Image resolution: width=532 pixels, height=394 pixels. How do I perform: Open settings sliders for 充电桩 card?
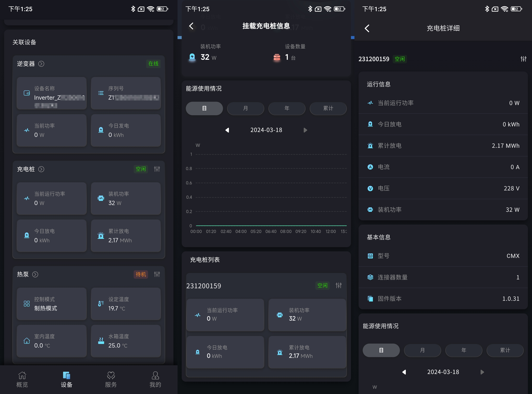click(157, 169)
